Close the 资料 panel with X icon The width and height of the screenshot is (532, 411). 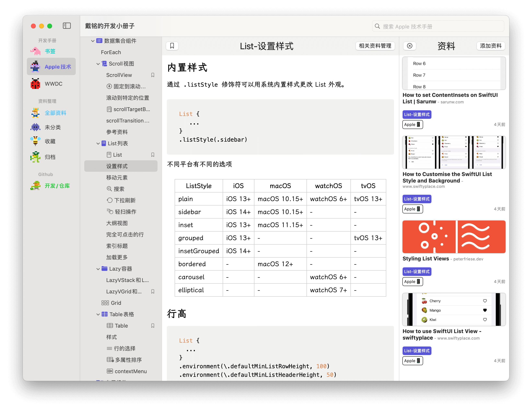(x=409, y=46)
